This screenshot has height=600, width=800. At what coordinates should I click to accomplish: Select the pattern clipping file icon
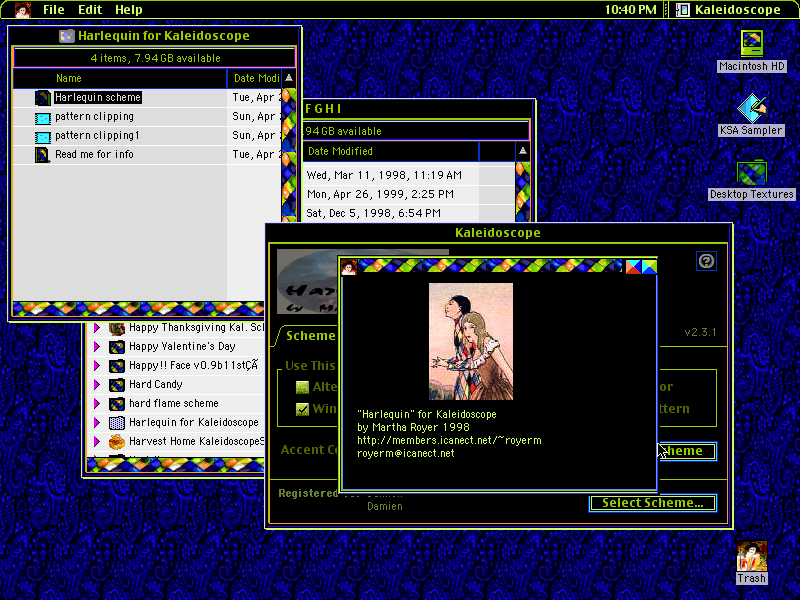(42, 117)
